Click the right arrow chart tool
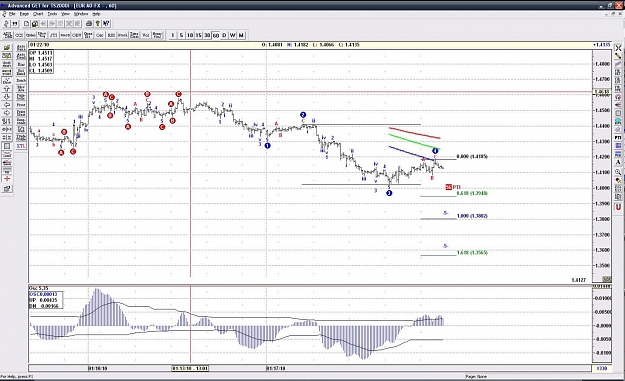The width and height of the screenshot is (625, 381). click(7, 113)
